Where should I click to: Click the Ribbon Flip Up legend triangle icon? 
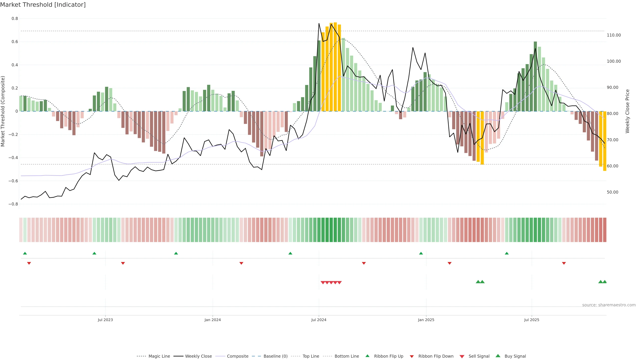point(367,356)
